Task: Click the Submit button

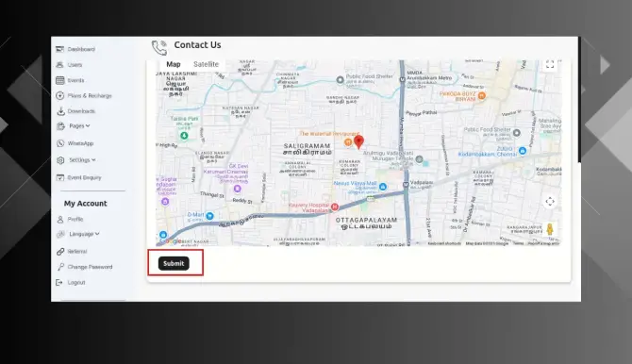Action: coord(174,263)
